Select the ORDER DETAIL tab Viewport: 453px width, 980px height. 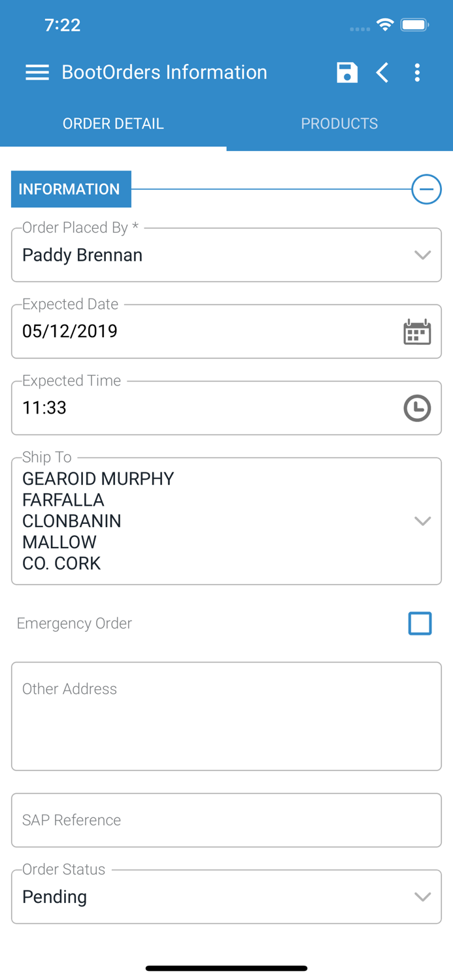pos(113,123)
